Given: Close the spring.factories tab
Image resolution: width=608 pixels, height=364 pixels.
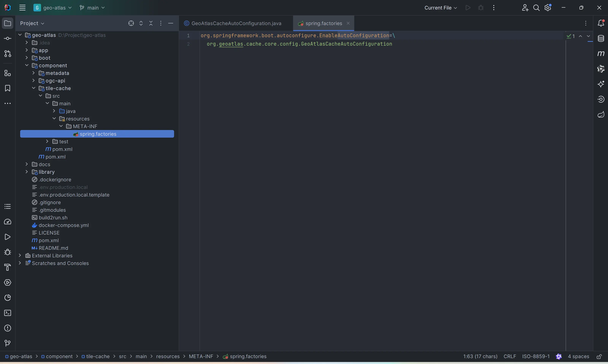Looking at the screenshot, I should tap(348, 23).
